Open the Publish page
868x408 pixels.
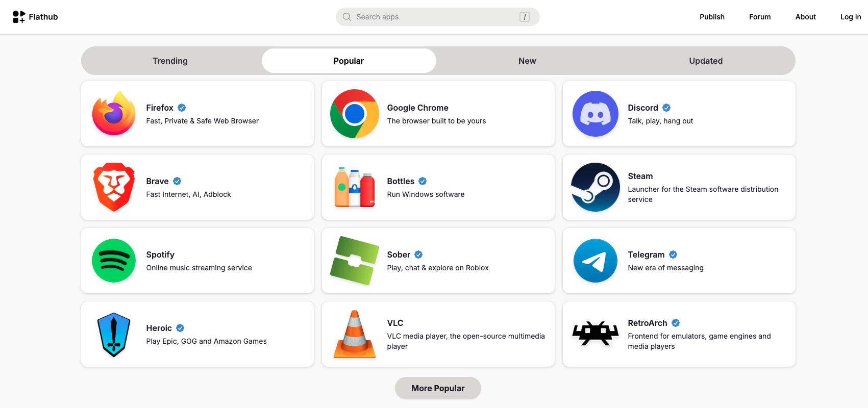(x=712, y=17)
